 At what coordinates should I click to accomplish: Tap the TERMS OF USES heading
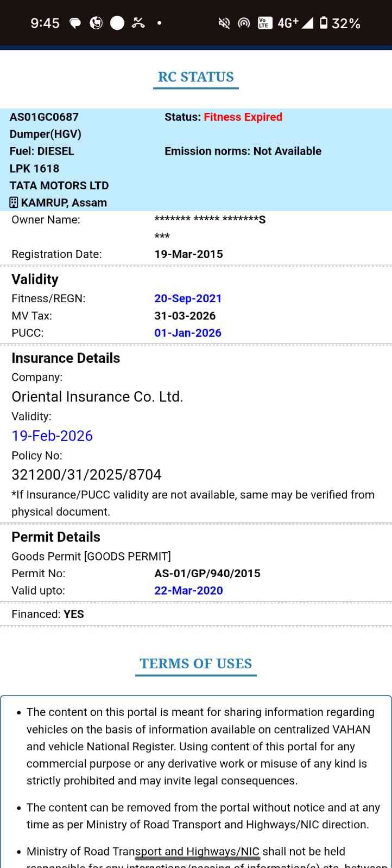(x=195, y=663)
